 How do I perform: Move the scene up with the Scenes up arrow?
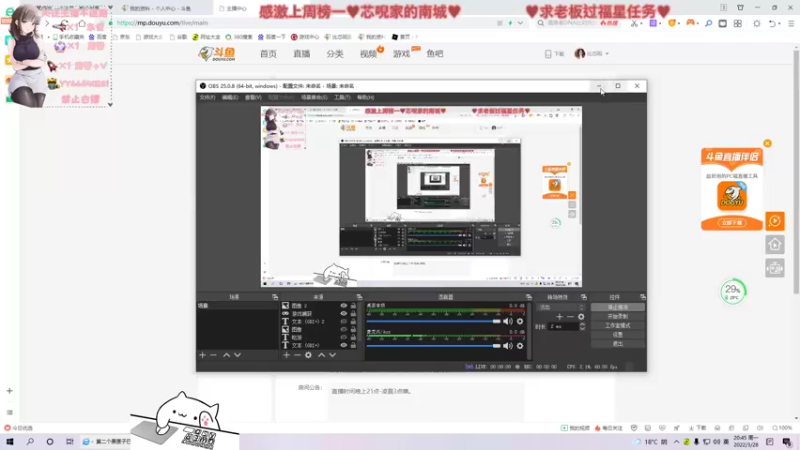point(227,355)
